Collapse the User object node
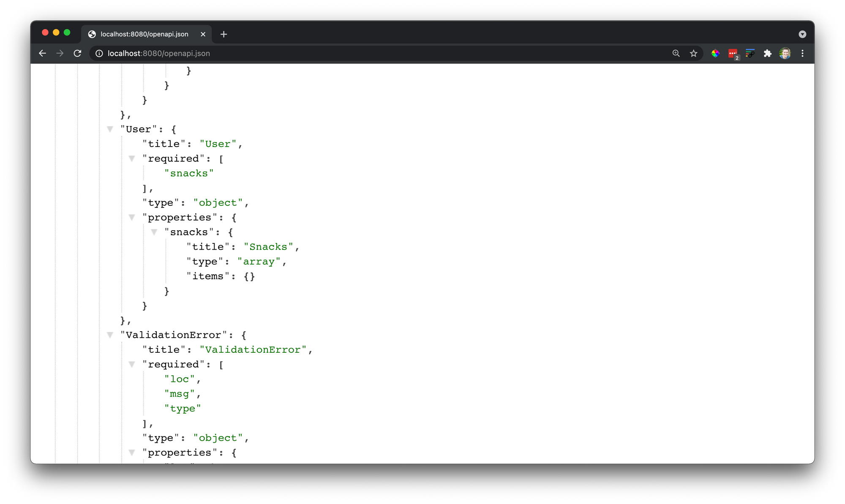Viewport: 845px width, 504px height. [110, 129]
